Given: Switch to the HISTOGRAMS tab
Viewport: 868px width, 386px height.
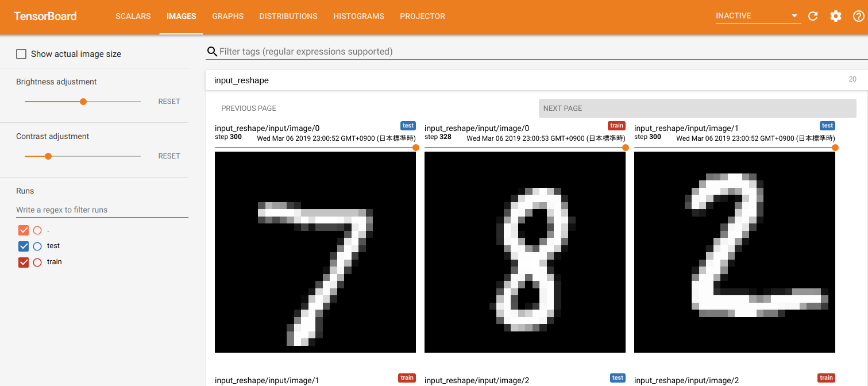Looking at the screenshot, I should [x=359, y=16].
